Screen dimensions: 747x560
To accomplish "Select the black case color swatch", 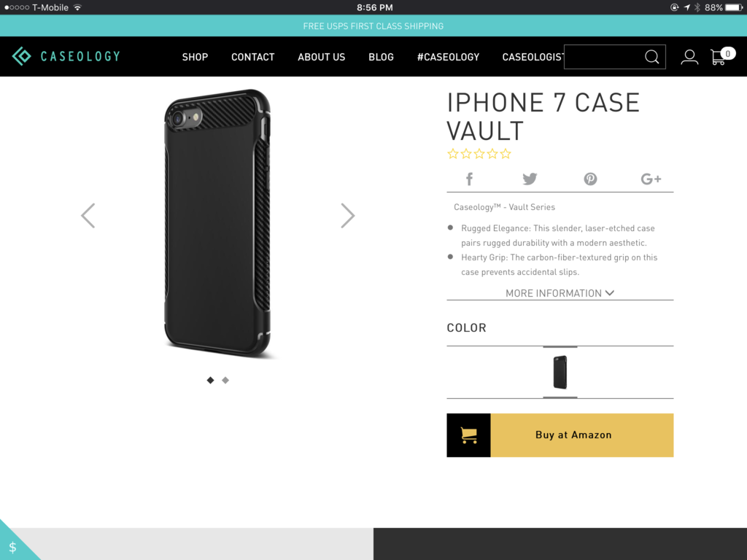I will [x=560, y=372].
